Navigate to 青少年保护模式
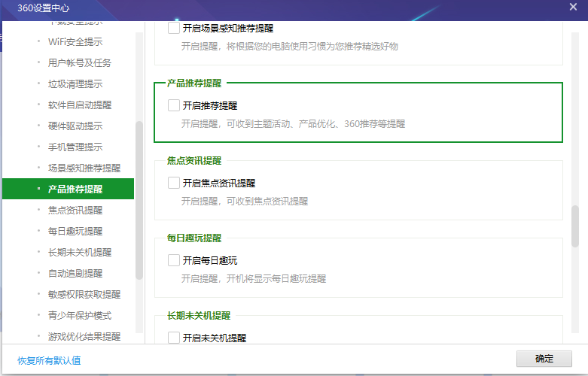Viewport: 588px width, 376px height. pyautogui.click(x=79, y=316)
